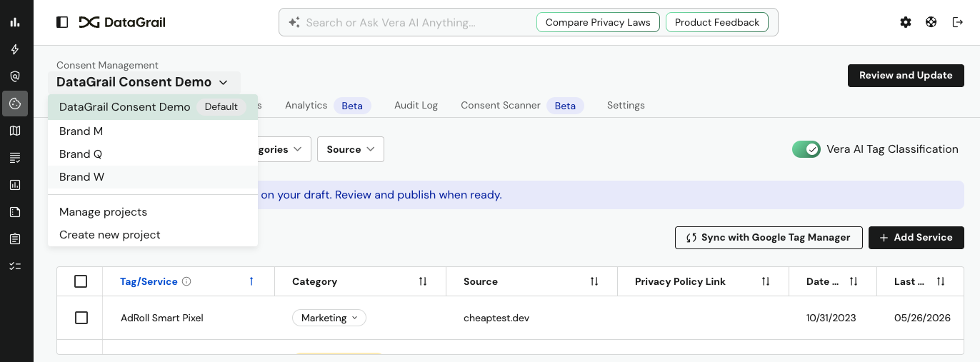Sort by Tag/Service ascending arrow
Viewport: 980px width, 362px height.
click(x=251, y=281)
